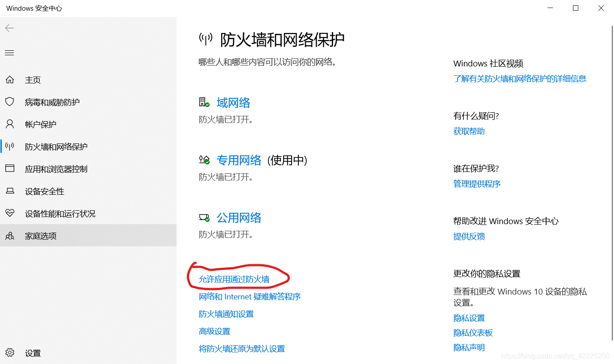Viewport: 614px width, 364px height.
Task: Open the 域网络 link
Action: coord(233,103)
